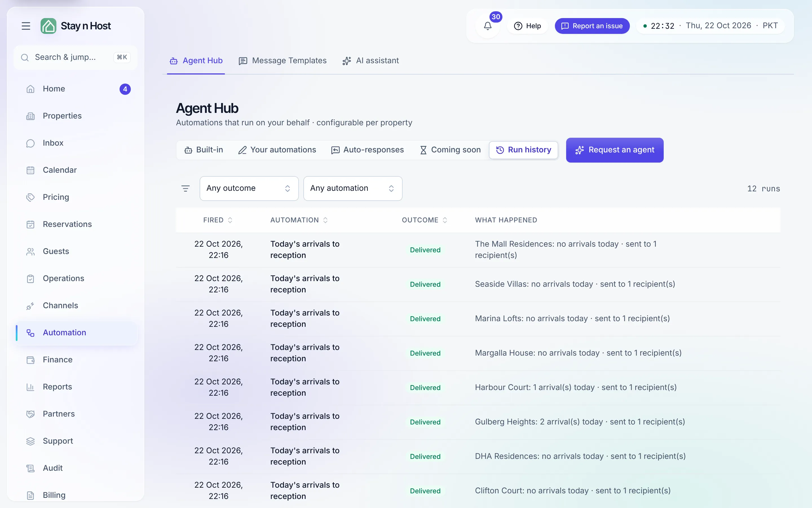Switch to the Message Templates tab
This screenshot has width=812, height=508.
(283, 61)
